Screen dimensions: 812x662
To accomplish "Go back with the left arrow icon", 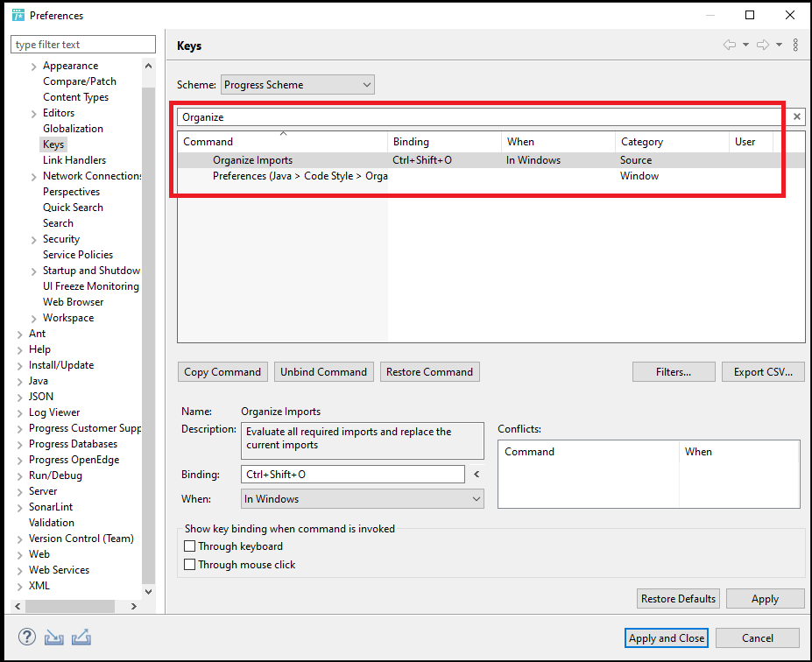I will point(730,45).
